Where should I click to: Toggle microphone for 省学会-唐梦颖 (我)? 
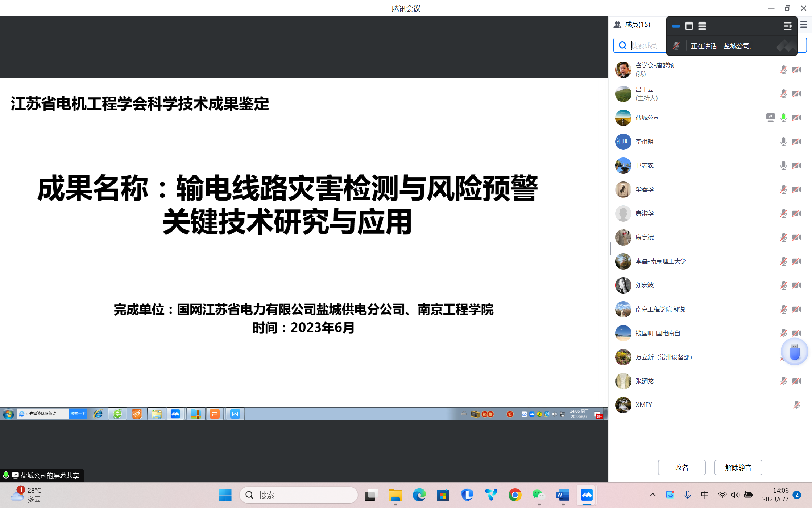tap(783, 70)
